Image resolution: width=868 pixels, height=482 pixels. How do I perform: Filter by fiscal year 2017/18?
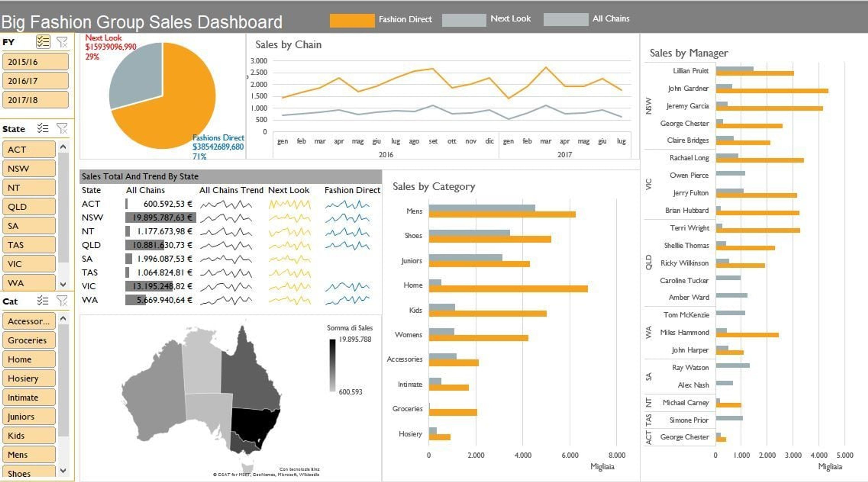pos(35,100)
